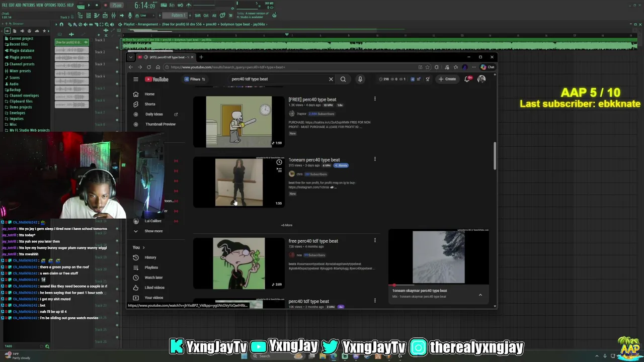
Task: Open YouTube account avatar menu
Action: [481, 79]
